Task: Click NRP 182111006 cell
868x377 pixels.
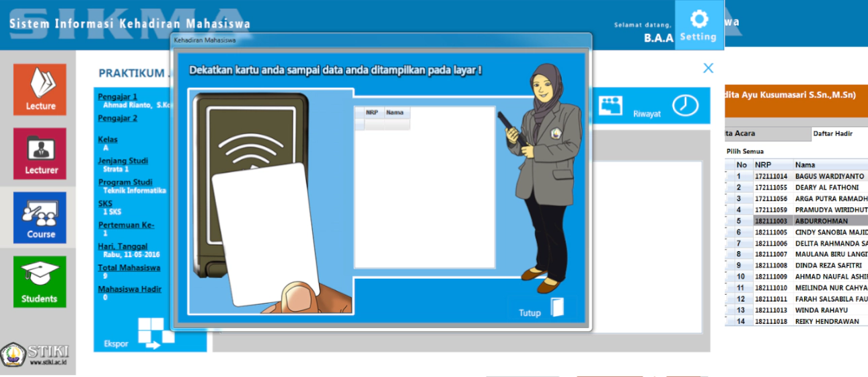Action: click(x=772, y=243)
